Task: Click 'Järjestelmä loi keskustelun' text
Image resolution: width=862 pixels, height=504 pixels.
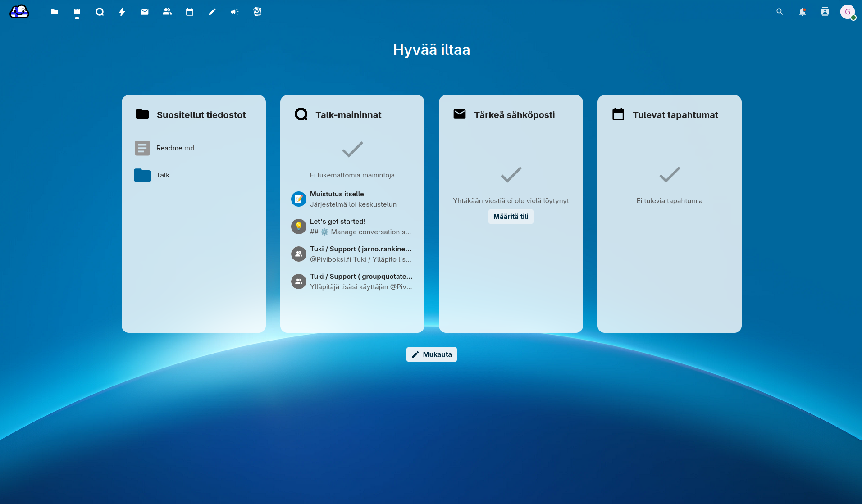Action: pos(353,204)
